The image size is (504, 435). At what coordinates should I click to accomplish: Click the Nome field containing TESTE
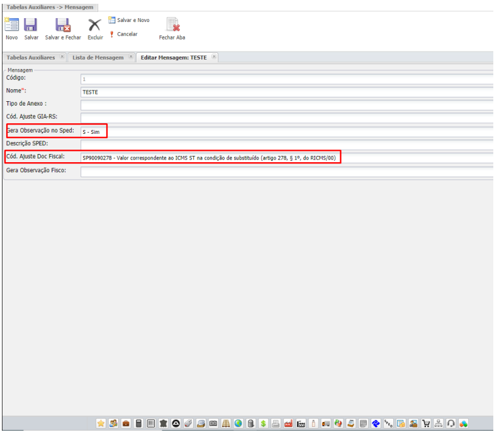(x=287, y=92)
